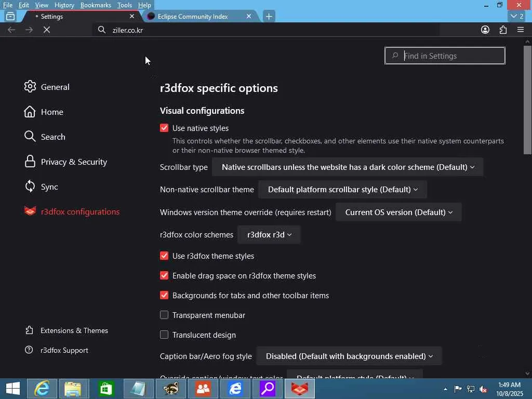Click the r3dfox taskbar icon
Image resolution: width=532 pixels, height=399 pixels.
coord(300,389)
